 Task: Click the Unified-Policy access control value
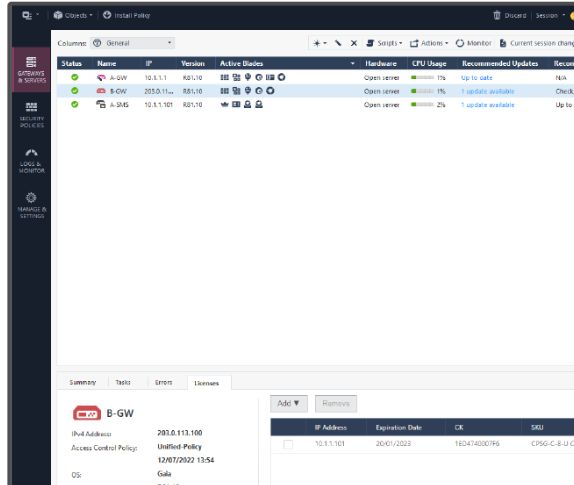tap(179, 447)
